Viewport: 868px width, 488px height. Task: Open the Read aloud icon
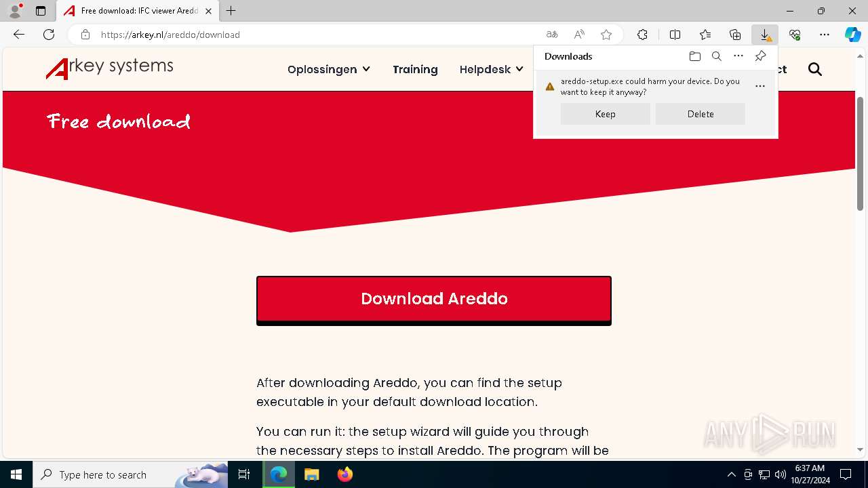coord(579,35)
